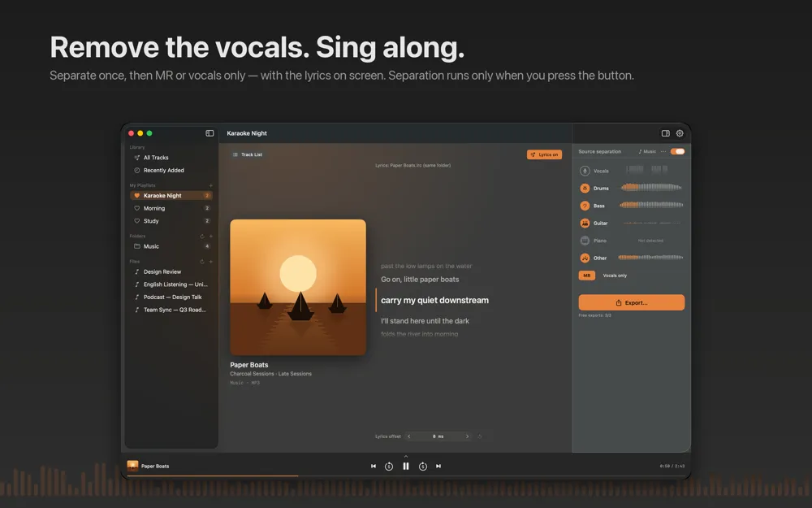Skip to the previous track
Viewport: 812px width, 508px height.
coord(374,466)
